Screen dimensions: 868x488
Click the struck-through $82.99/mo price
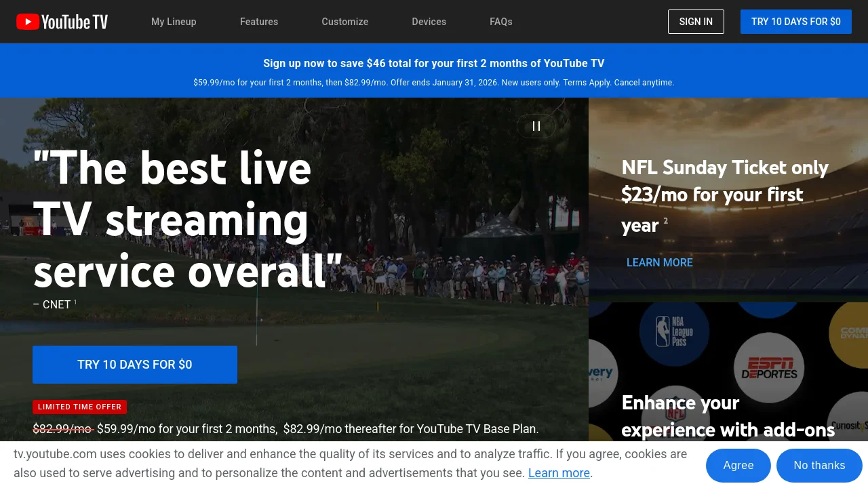click(63, 428)
